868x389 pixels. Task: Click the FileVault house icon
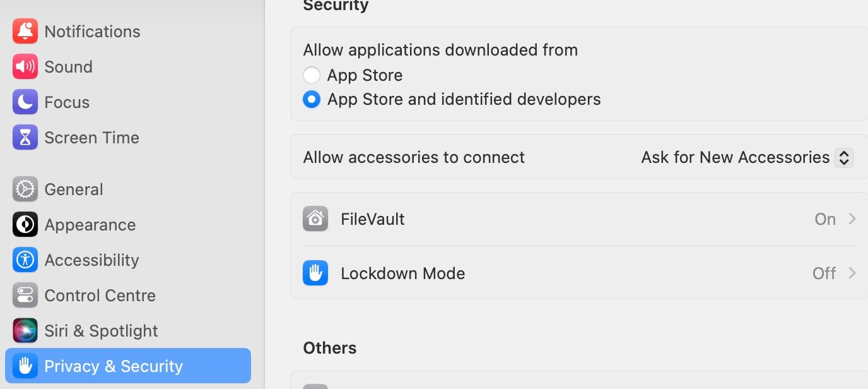315,219
